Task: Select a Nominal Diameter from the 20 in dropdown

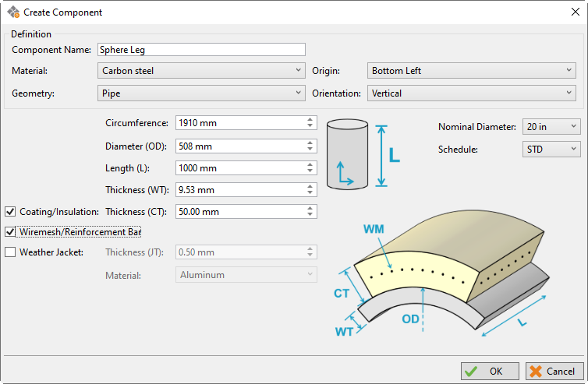Action: (551, 126)
